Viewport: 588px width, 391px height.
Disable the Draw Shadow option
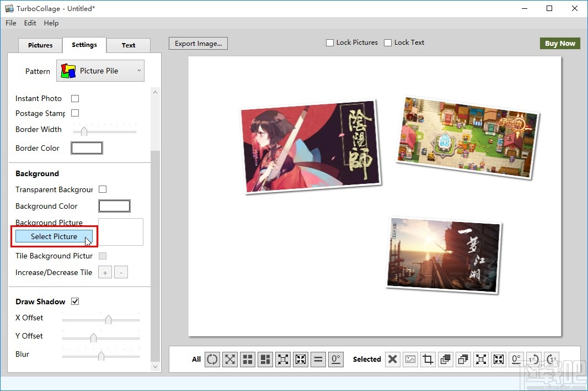[x=76, y=302]
